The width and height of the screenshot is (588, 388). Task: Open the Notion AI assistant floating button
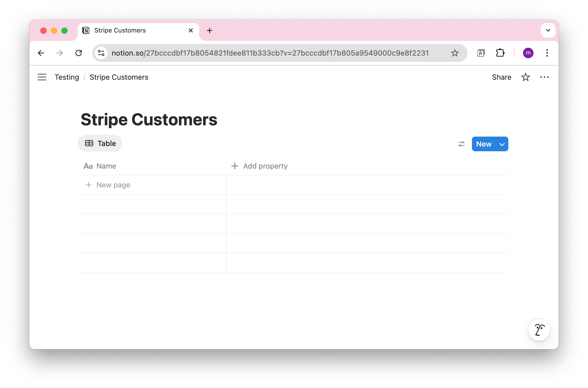point(539,330)
